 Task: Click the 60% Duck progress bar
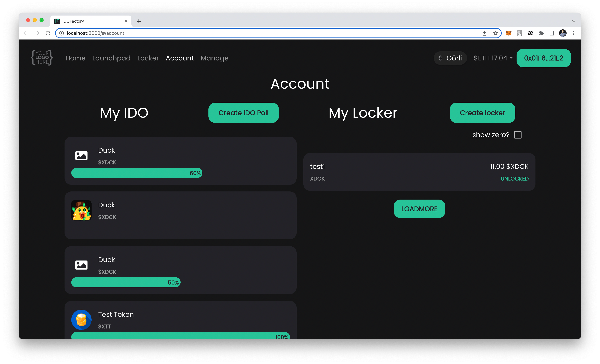point(137,173)
